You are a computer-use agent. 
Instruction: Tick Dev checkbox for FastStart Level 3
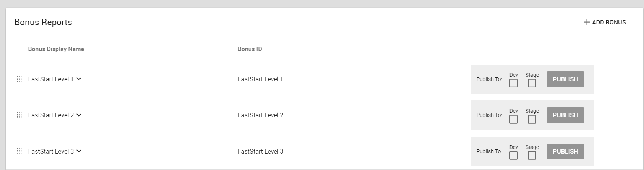tap(514, 155)
